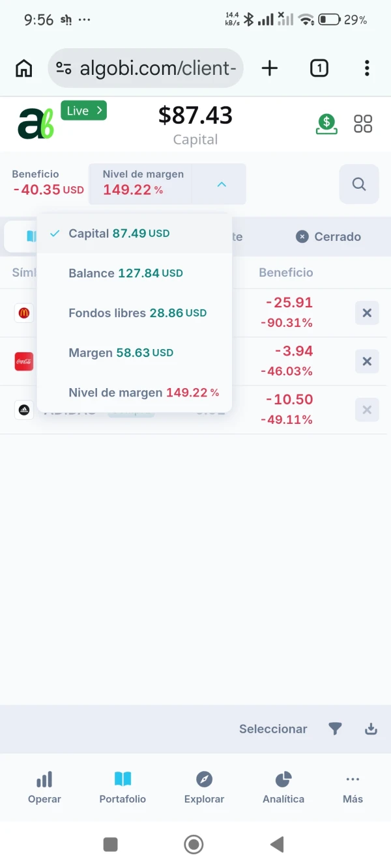This screenshot has height=868, width=391.
Task: Open search with the magnifier icon
Action: 359,184
